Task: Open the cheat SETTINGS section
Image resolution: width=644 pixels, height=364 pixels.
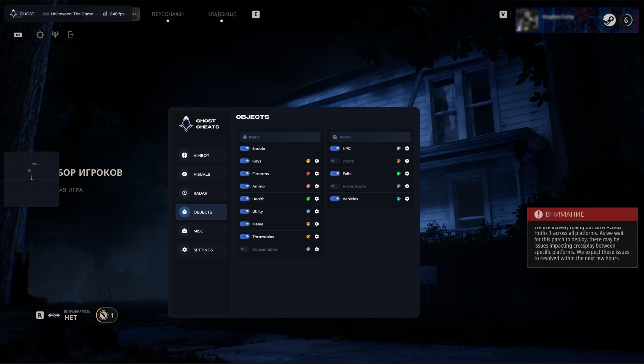Action: pyautogui.click(x=201, y=250)
